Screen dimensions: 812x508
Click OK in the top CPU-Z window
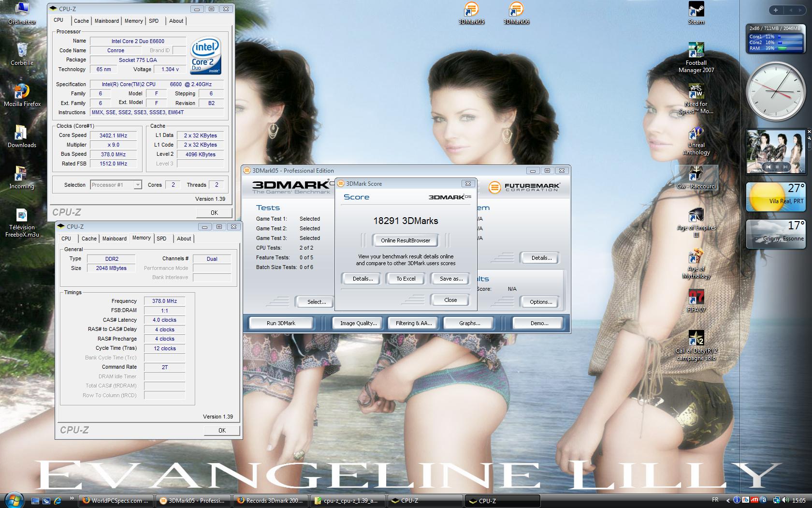coord(214,213)
